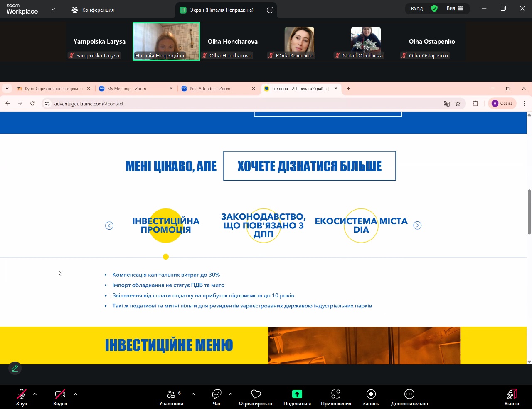Viewport: 532px width, 409px height.
Task: Click the Выйти leave meeting icon
Action: (x=512, y=394)
